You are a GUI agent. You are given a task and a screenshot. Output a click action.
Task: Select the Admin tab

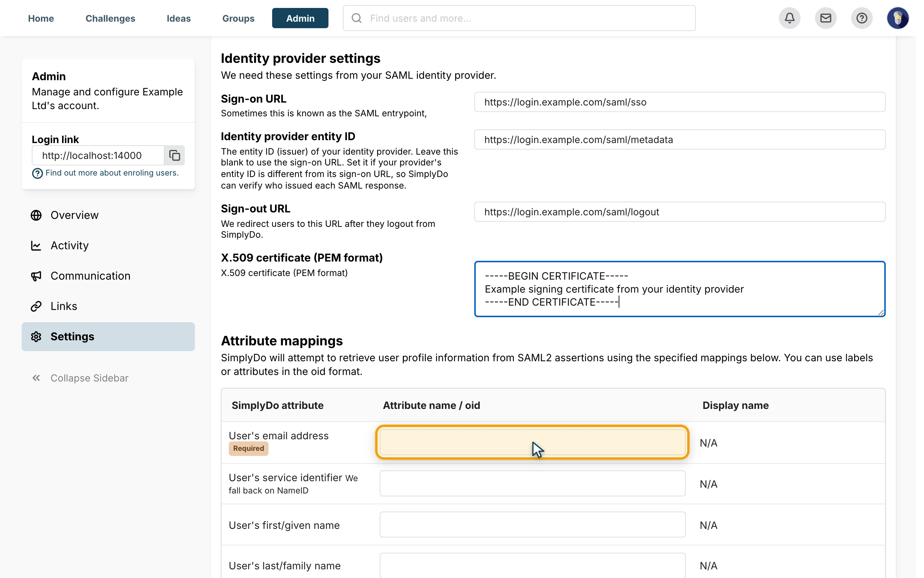pos(300,18)
